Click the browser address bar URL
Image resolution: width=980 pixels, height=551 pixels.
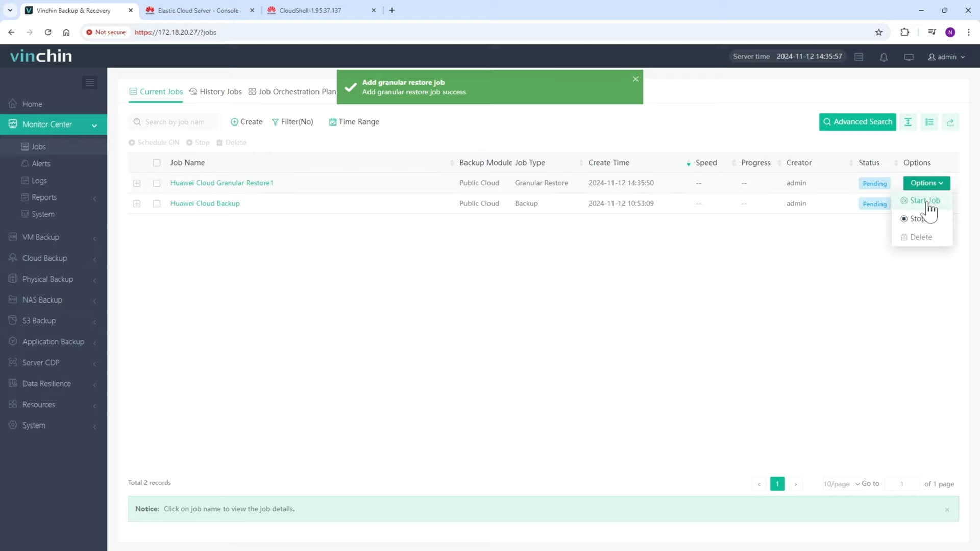(x=176, y=32)
